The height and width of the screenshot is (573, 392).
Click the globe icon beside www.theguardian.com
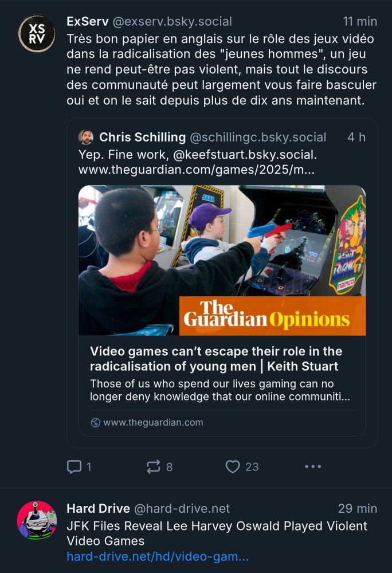click(95, 422)
